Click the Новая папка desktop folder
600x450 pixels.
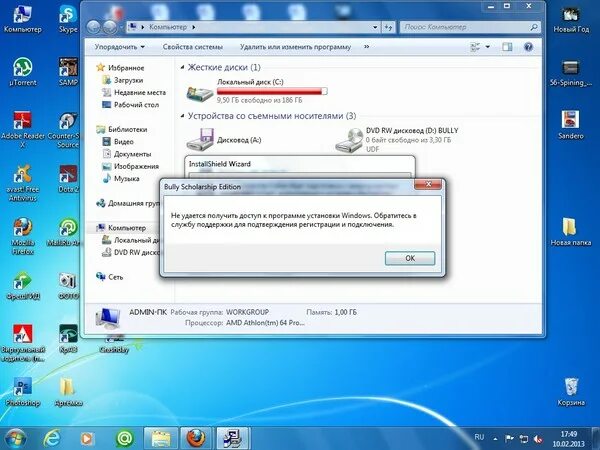[571, 232]
